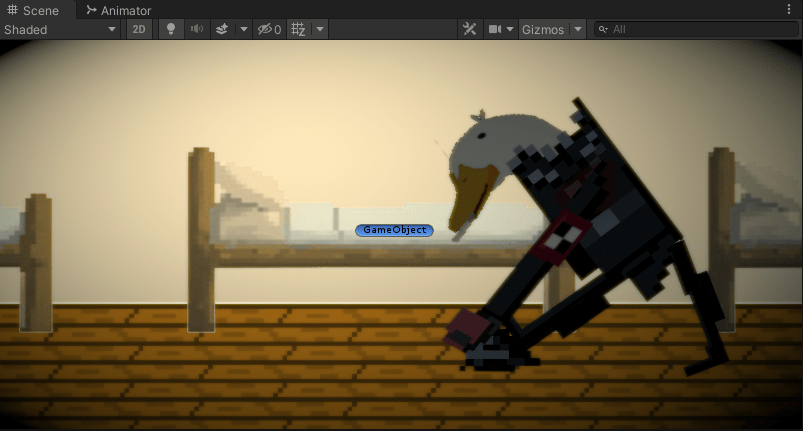Expand the effects dropdown arrow
Viewport: 803px width, 431px height.
click(x=244, y=29)
